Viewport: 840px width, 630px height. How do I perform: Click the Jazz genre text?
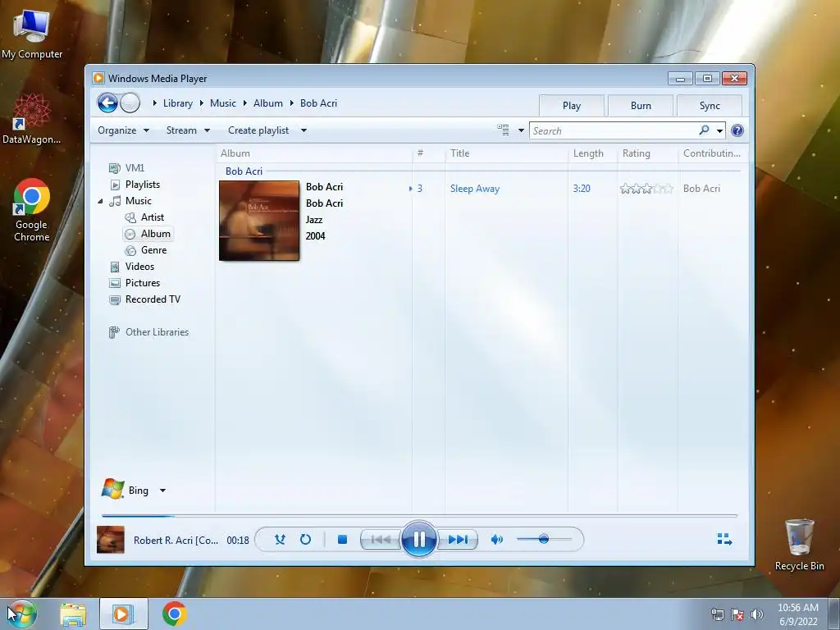(x=314, y=220)
